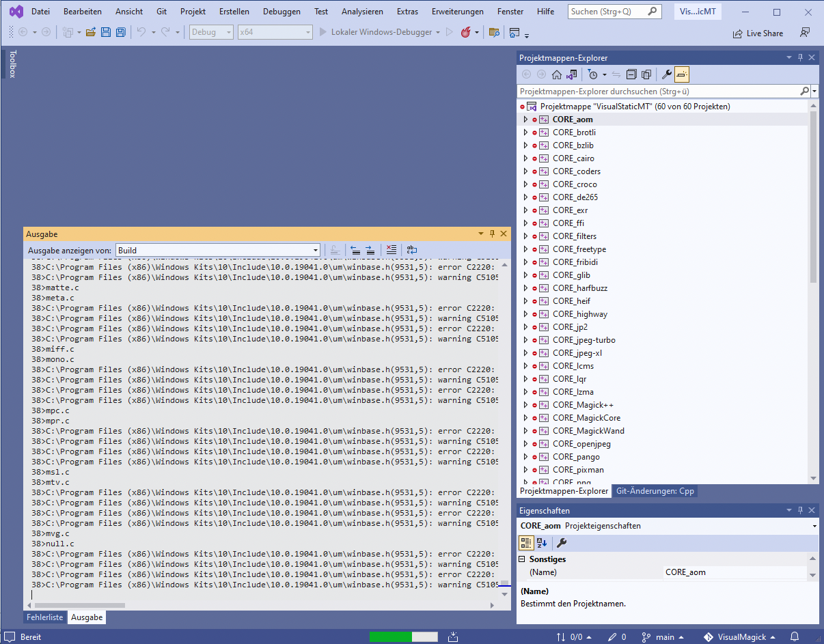Go to next message in Ausgabe
824x644 pixels.
click(370, 250)
